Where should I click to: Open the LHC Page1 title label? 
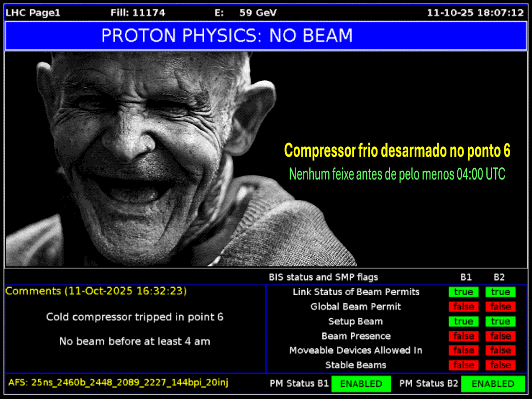(33, 13)
